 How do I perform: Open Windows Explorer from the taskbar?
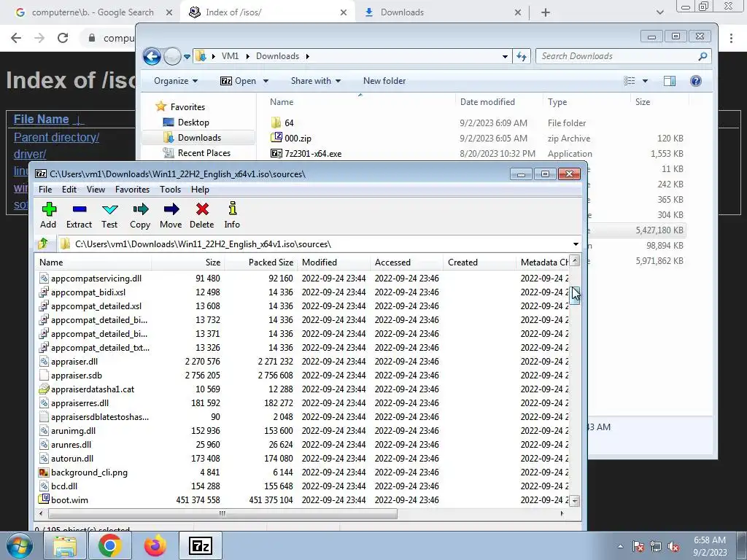click(65, 545)
